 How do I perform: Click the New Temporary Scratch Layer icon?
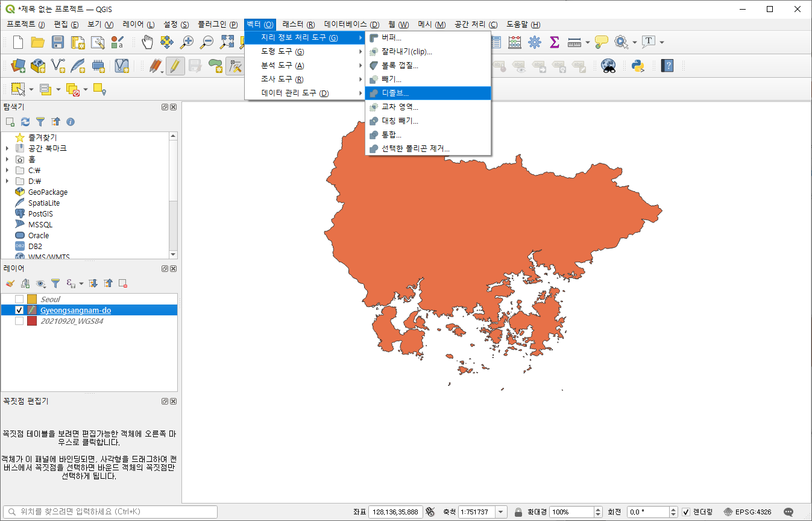[x=98, y=65]
